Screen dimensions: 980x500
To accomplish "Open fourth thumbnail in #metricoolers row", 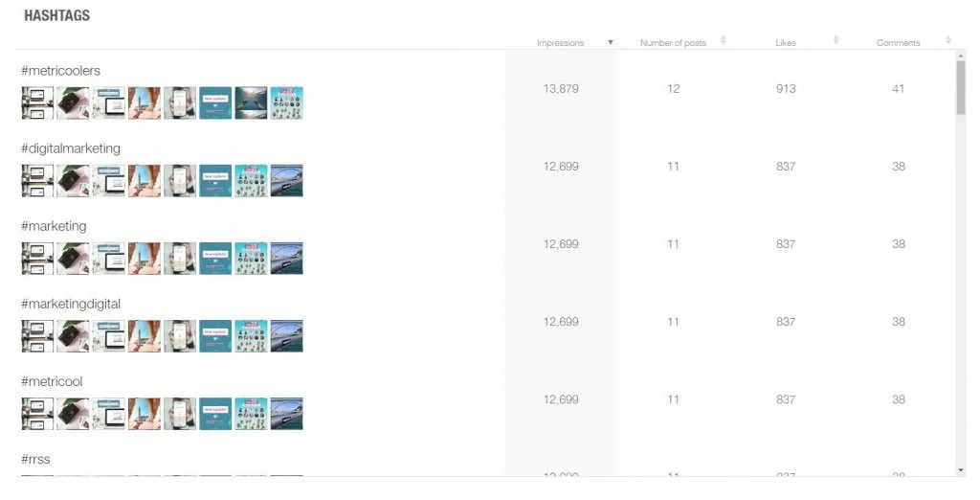I will (145, 102).
